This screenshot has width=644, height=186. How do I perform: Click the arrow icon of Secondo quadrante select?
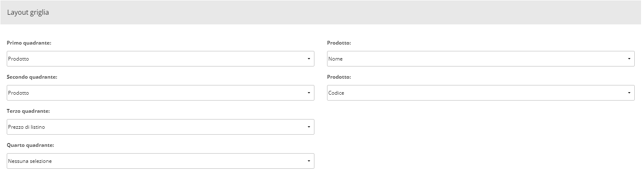point(309,93)
